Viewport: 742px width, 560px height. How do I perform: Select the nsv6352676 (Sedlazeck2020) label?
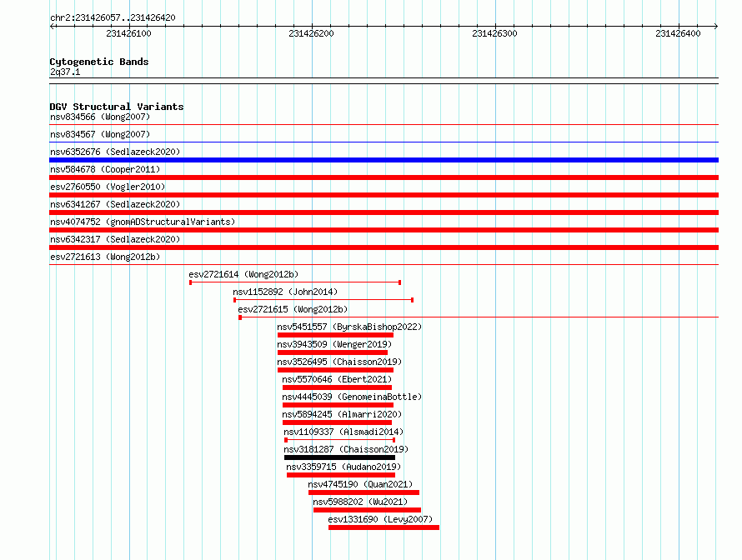tap(115, 152)
